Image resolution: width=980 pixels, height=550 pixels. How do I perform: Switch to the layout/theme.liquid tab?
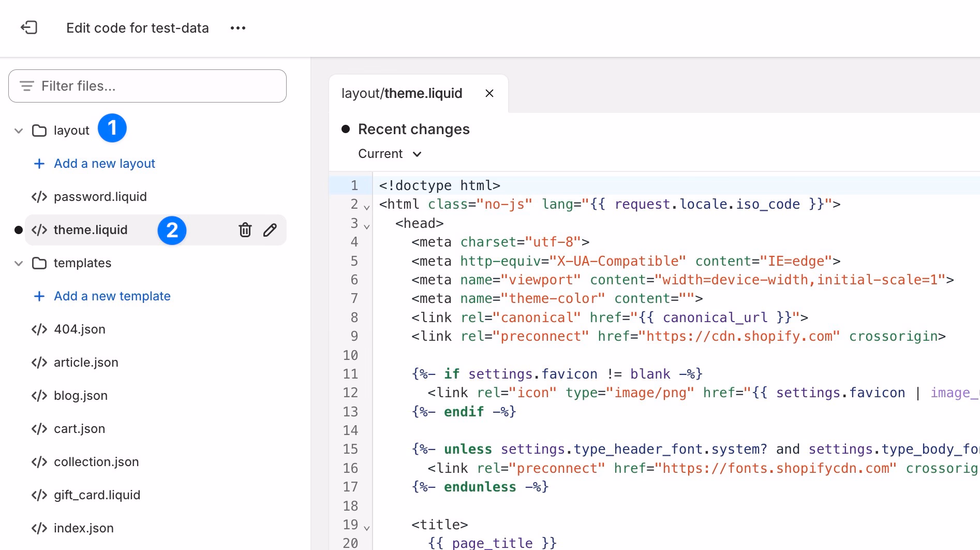tap(402, 93)
